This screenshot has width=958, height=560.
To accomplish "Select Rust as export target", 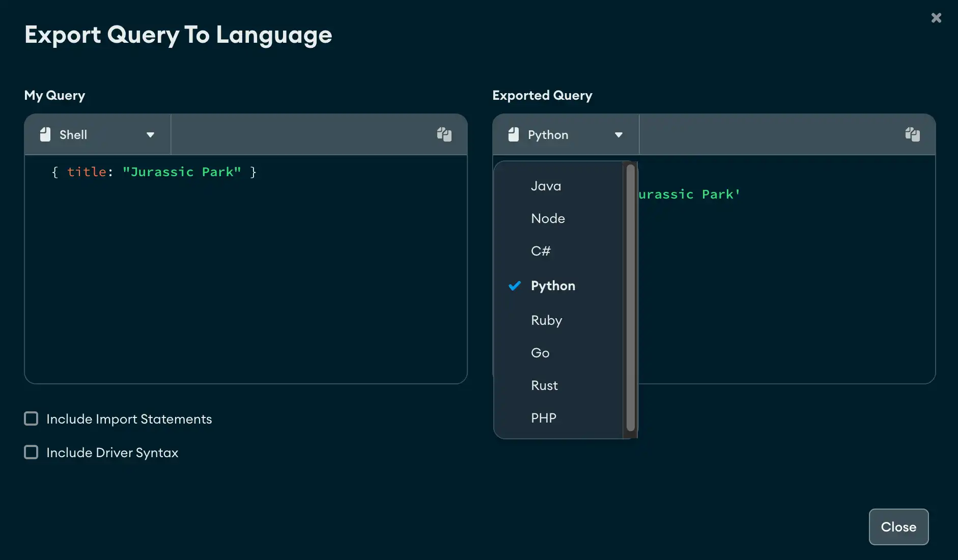I will pyautogui.click(x=544, y=385).
